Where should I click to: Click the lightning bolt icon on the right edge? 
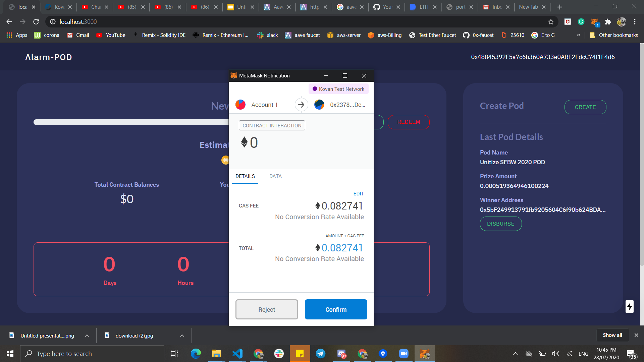[x=629, y=306]
